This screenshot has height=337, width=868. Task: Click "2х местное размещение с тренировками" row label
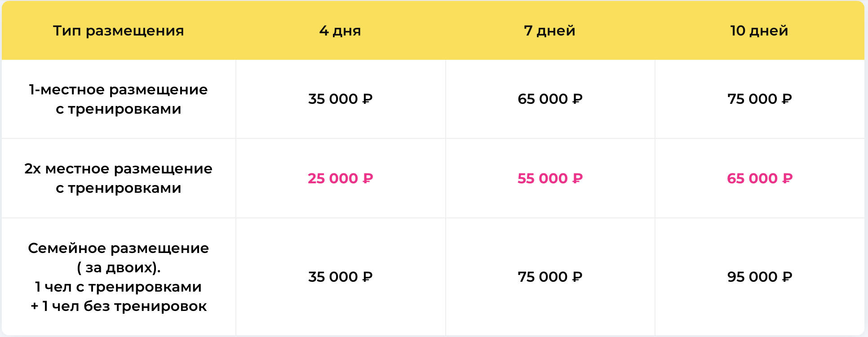(119, 178)
